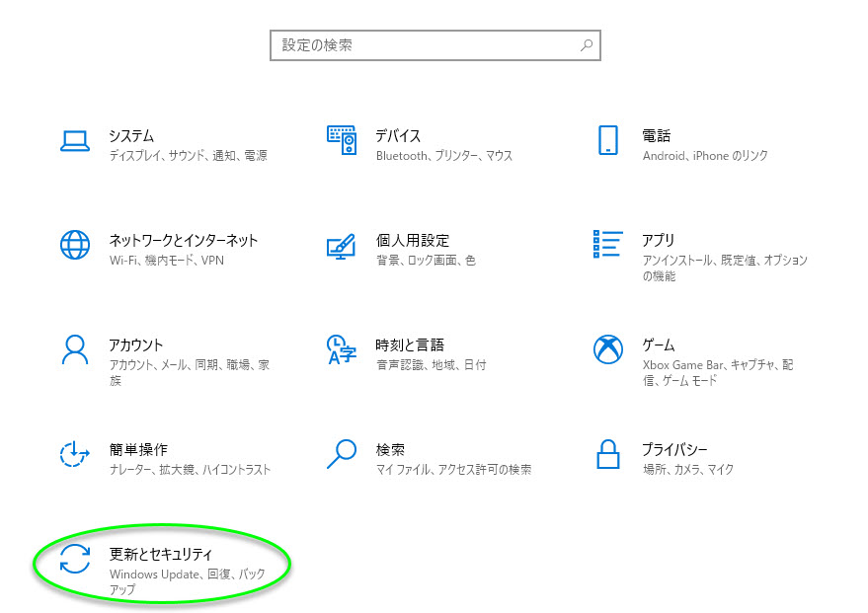Click the Update & Security arrows icon
Viewport: 868px width, 613px height.
pos(75,559)
